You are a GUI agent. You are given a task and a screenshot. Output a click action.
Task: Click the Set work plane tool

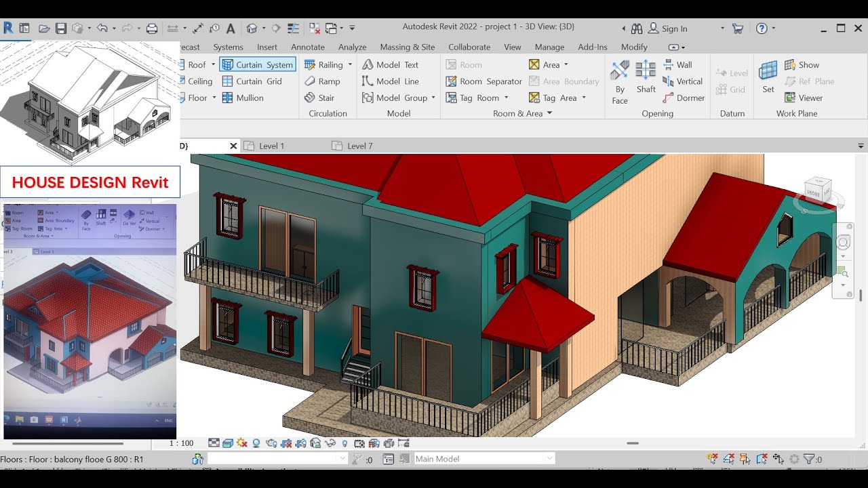click(768, 77)
